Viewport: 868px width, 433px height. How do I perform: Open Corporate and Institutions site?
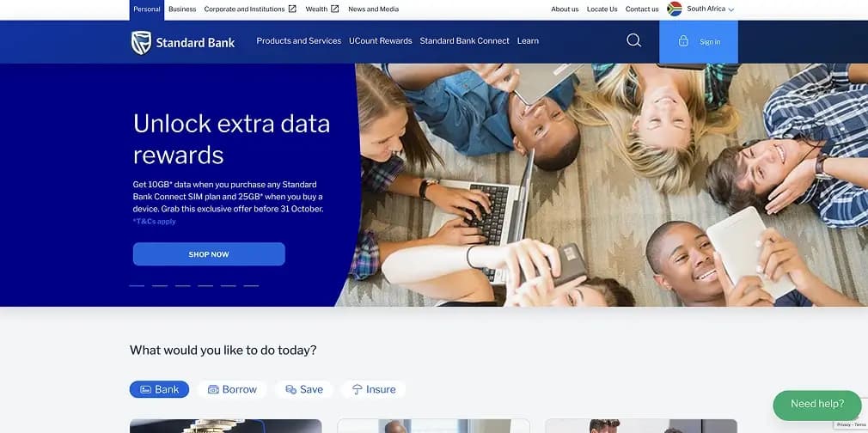pos(244,9)
